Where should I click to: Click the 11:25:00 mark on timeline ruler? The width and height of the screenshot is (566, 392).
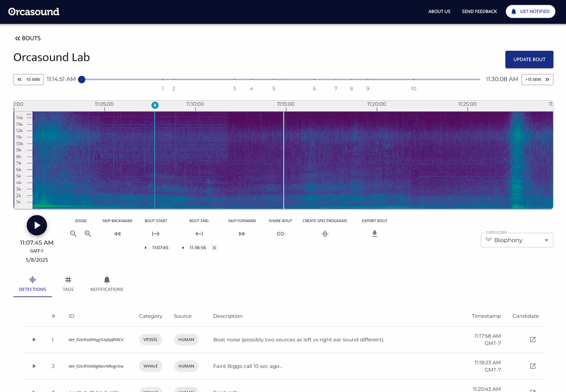pyautogui.click(x=467, y=104)
